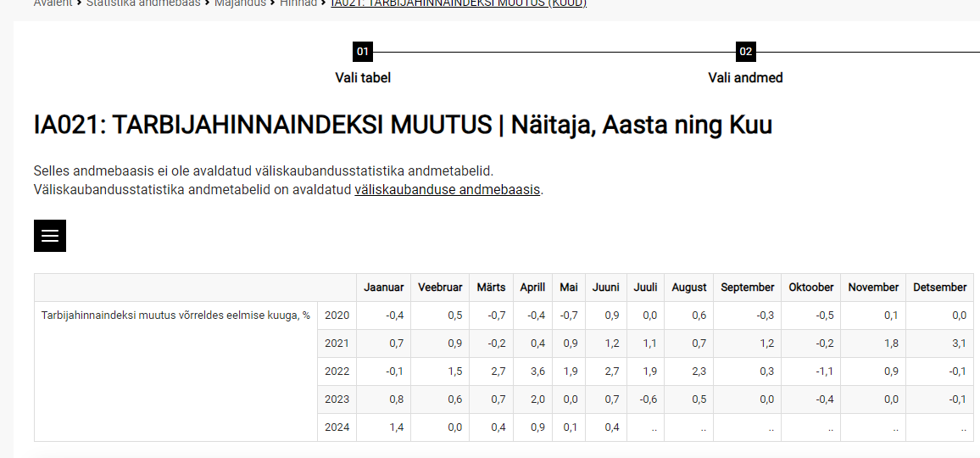Select the 2024 row header
The height and width of the screenshot is (458, 980).
337,427
